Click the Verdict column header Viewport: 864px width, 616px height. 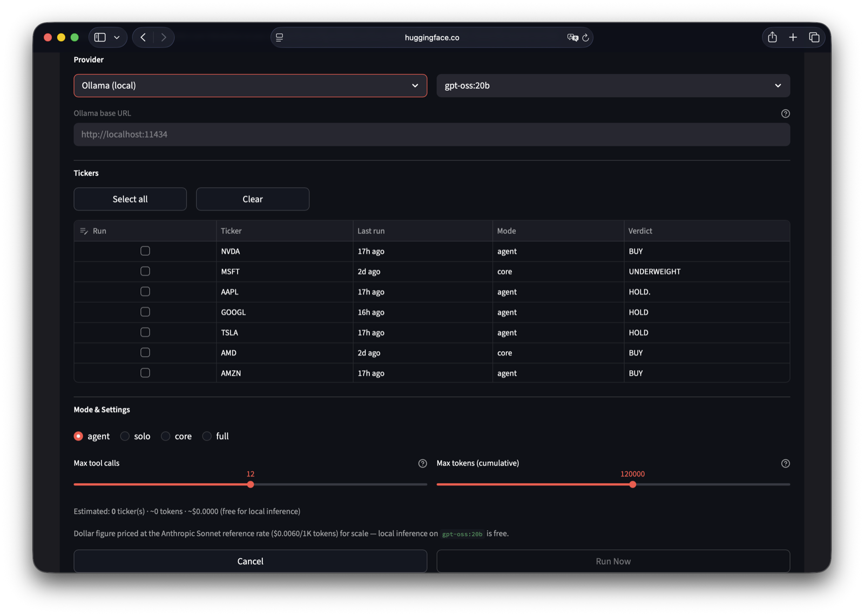pyautogui.click(x=707, y=231)
